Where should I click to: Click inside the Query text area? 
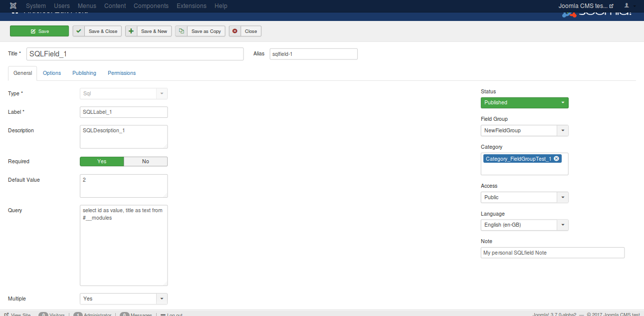(123, 245)
